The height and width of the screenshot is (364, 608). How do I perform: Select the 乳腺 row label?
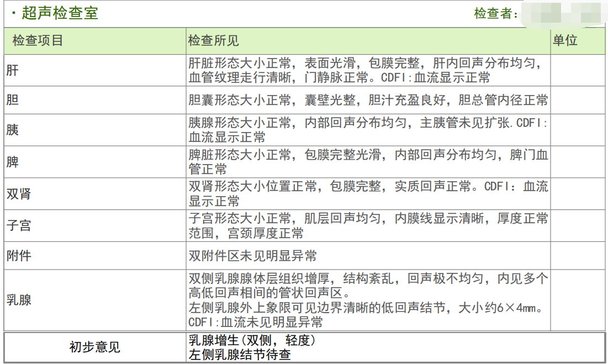pyautogui.click(x=19, y=299)
